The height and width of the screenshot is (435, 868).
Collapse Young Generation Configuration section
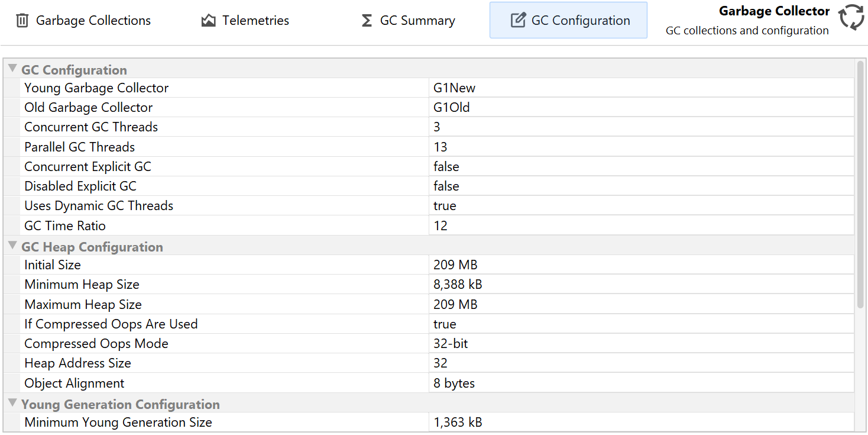pyautogui.click(x=12, y=404)
